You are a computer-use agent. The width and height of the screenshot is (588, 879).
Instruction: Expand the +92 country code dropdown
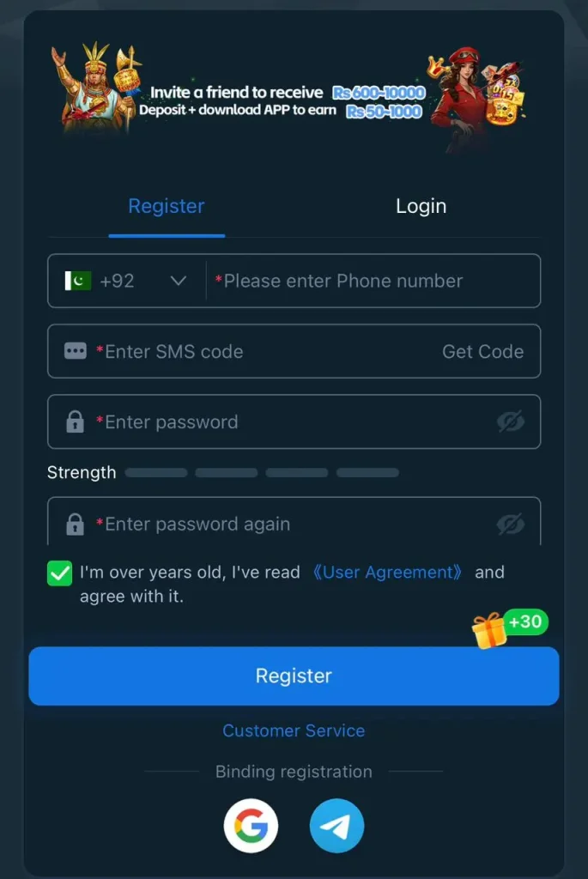tap(127, 281)
